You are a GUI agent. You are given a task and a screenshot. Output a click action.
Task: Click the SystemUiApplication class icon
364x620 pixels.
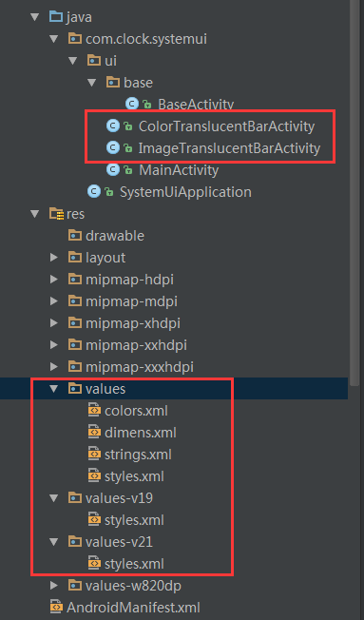[94, 192]
